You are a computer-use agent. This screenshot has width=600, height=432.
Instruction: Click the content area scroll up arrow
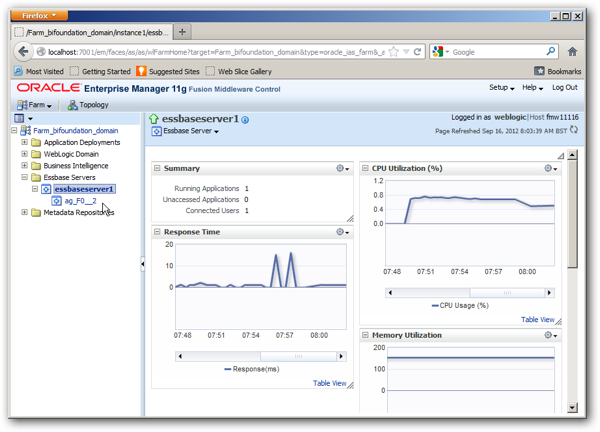(x=572, y=155)
